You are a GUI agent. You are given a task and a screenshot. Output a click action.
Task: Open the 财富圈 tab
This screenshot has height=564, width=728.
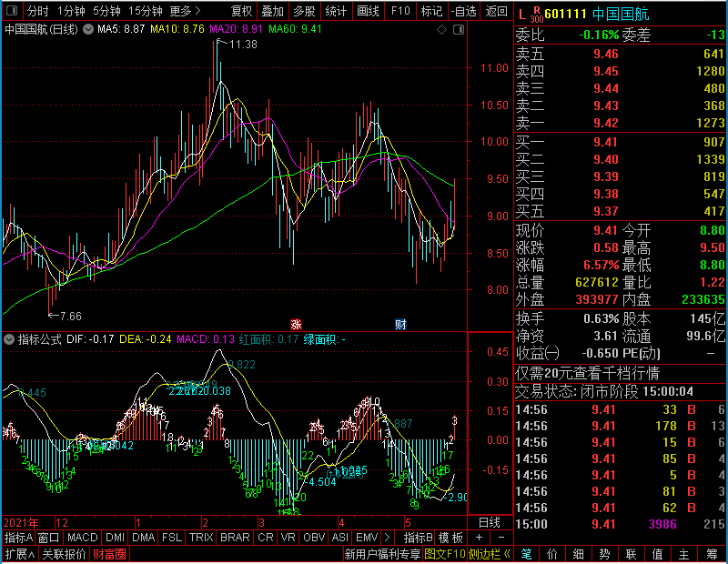point(109,554)
